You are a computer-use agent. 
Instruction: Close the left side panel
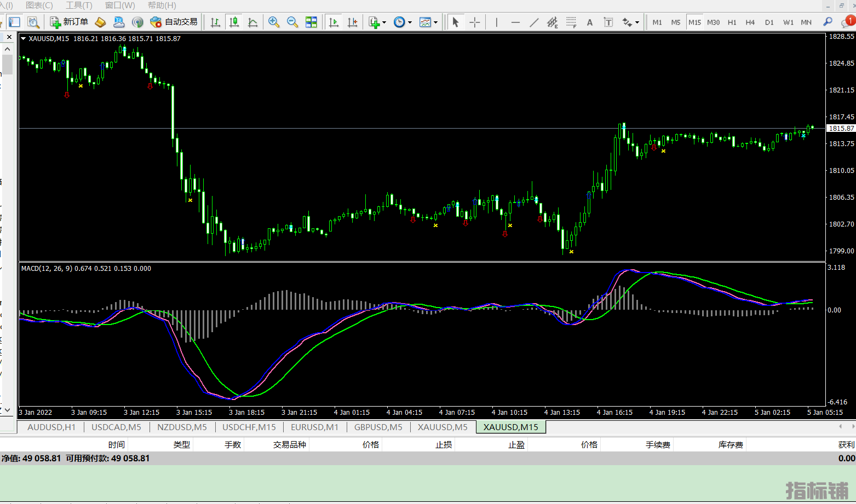9,37
